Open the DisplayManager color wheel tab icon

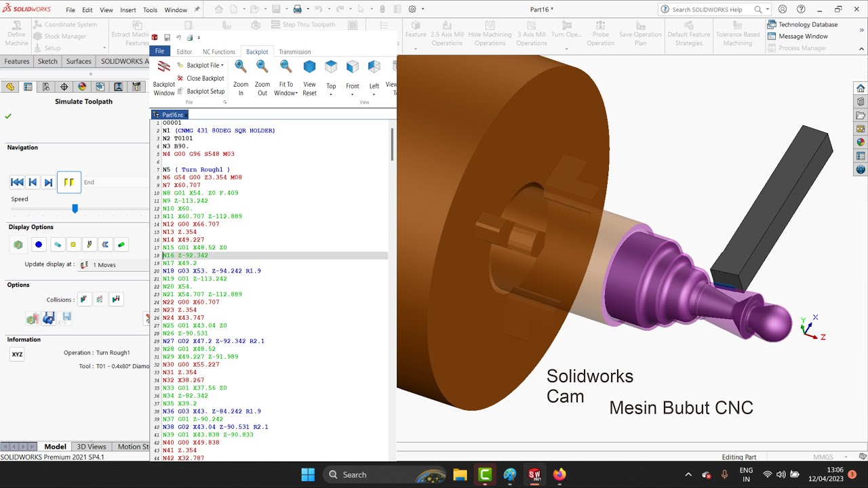(82, 87)
